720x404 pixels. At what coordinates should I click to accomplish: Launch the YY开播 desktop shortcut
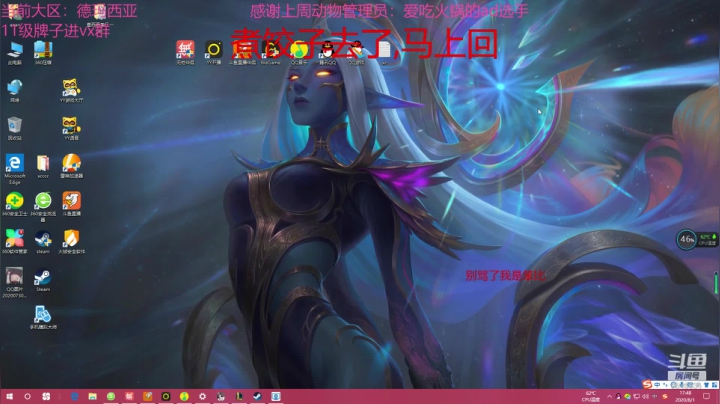click(x=214, y=53)
